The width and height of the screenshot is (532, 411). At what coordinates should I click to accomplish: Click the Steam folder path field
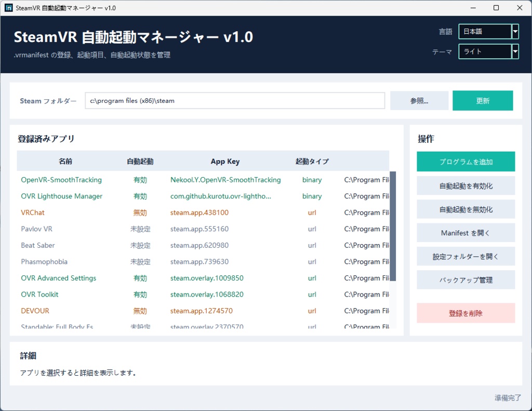point(235,101)
